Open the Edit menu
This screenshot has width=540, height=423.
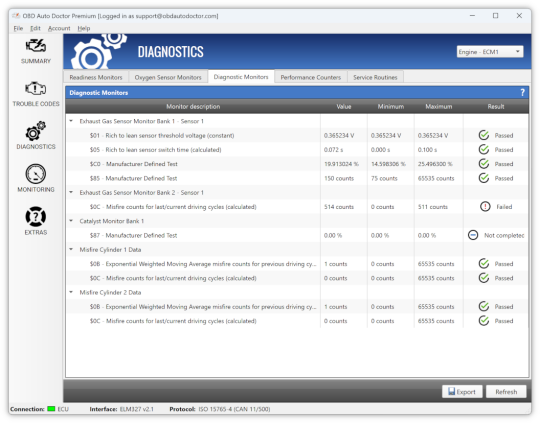(35, 28)
